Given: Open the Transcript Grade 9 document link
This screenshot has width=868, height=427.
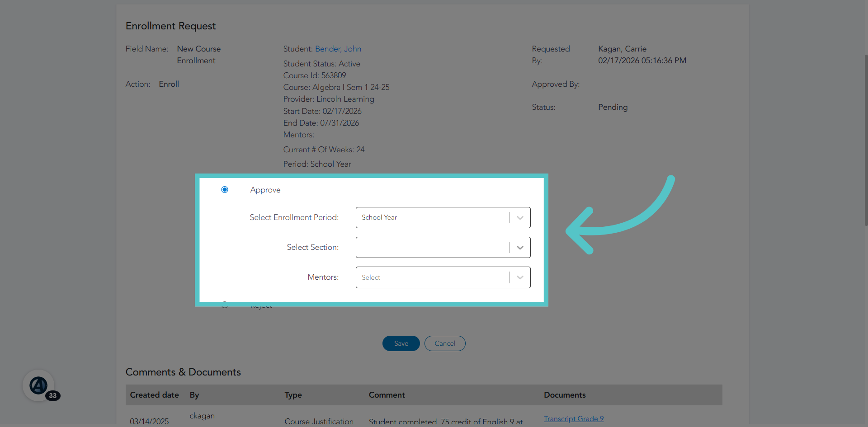Looking at the screenshot, I should click(574, 419).
